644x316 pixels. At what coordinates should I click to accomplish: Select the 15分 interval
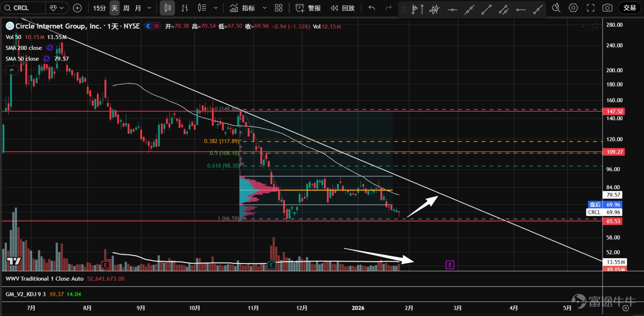tap(99, 8)
